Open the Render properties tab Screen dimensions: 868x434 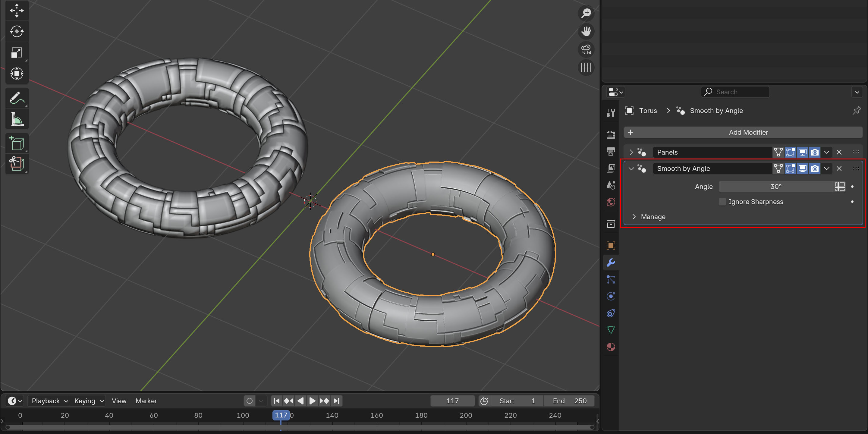tap(611, 134)
